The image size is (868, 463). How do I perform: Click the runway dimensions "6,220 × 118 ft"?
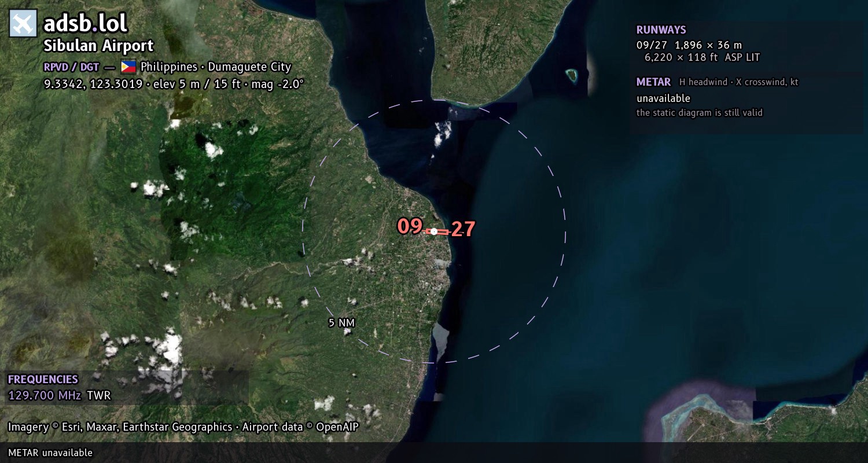(x=681, y=57)
